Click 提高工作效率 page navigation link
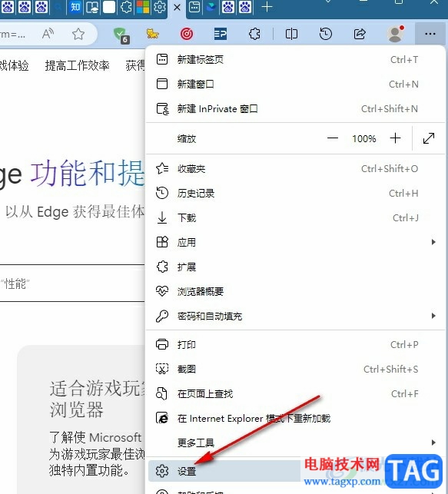The image size is (448, 494). (x=77, y=65)
